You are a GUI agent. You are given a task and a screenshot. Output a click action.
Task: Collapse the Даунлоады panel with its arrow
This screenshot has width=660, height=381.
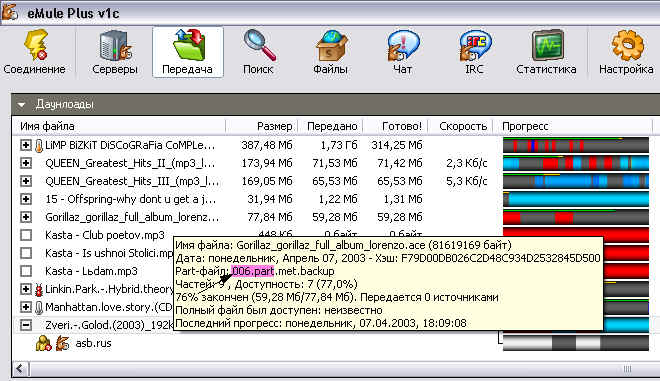pyautogui.click(x=22, y=104)
